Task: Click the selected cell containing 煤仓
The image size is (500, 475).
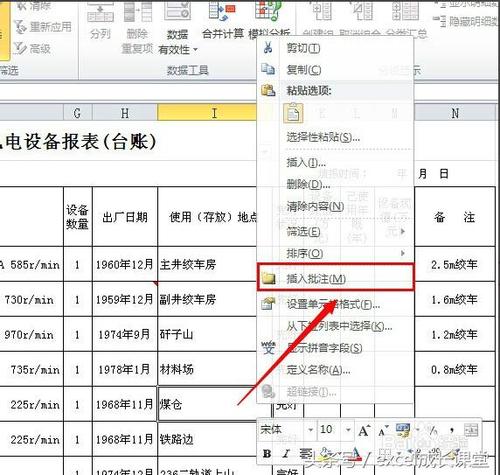Action: click(x=207, y=404)
